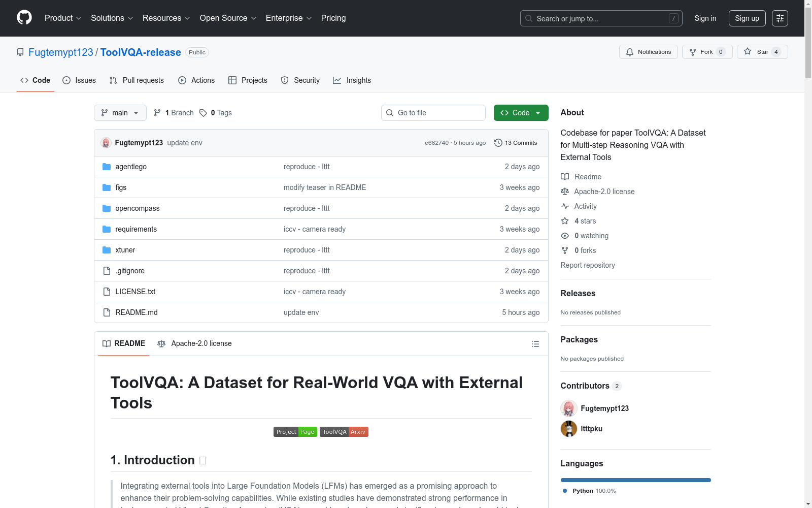Click the LICENSE.txt file icon

pyautogui.click(x=107, y=292)
